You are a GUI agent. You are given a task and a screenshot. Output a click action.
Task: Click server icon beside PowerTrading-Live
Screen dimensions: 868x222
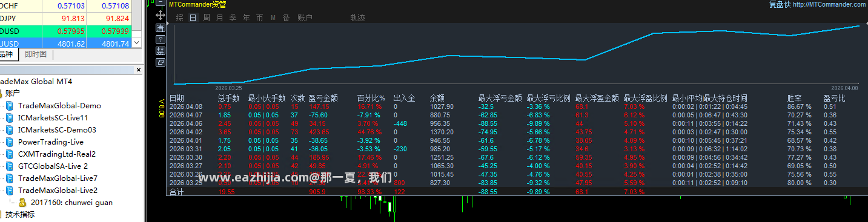[x=10, y=142]
